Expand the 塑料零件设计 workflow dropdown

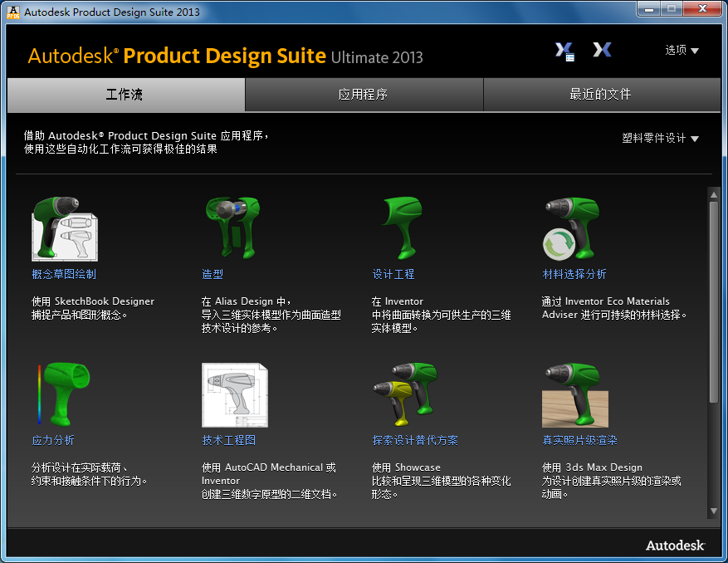[660, 138]
